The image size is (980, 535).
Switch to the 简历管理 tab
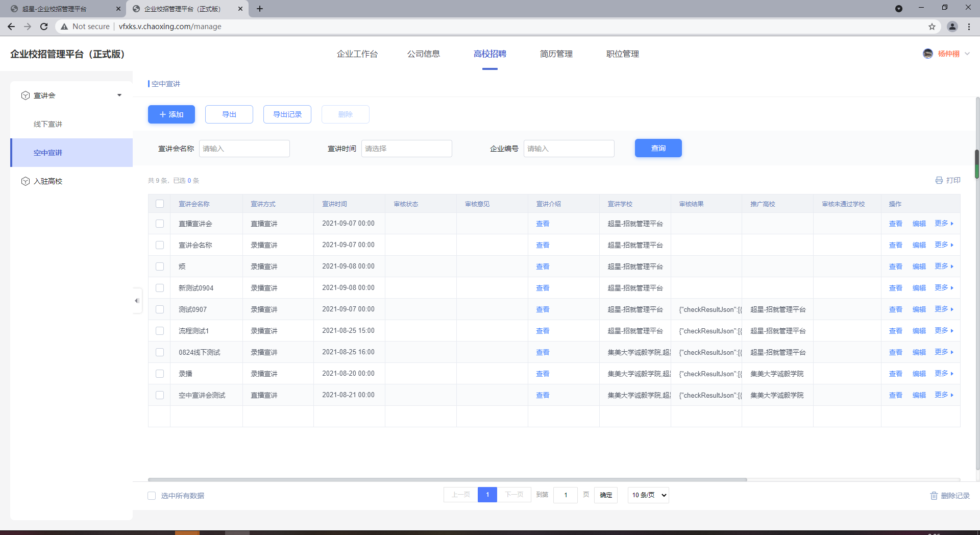pyautogui.click(x=556, y=54)
